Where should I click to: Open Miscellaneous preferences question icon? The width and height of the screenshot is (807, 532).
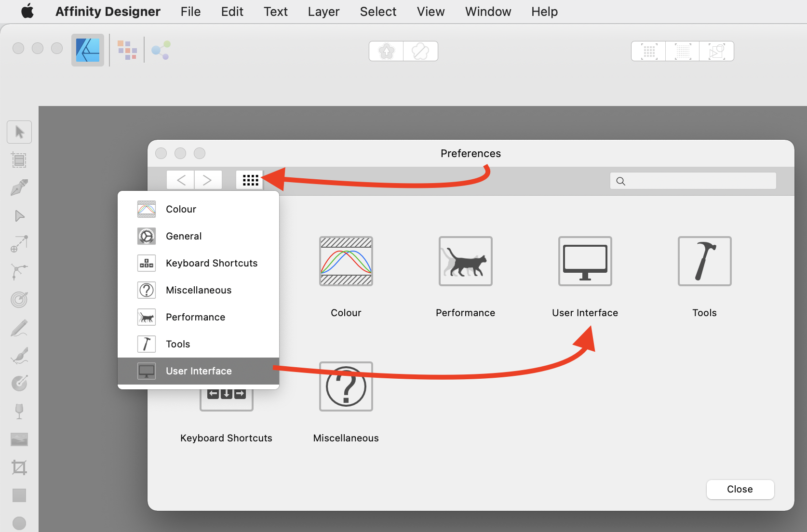(x=346, y=386)
